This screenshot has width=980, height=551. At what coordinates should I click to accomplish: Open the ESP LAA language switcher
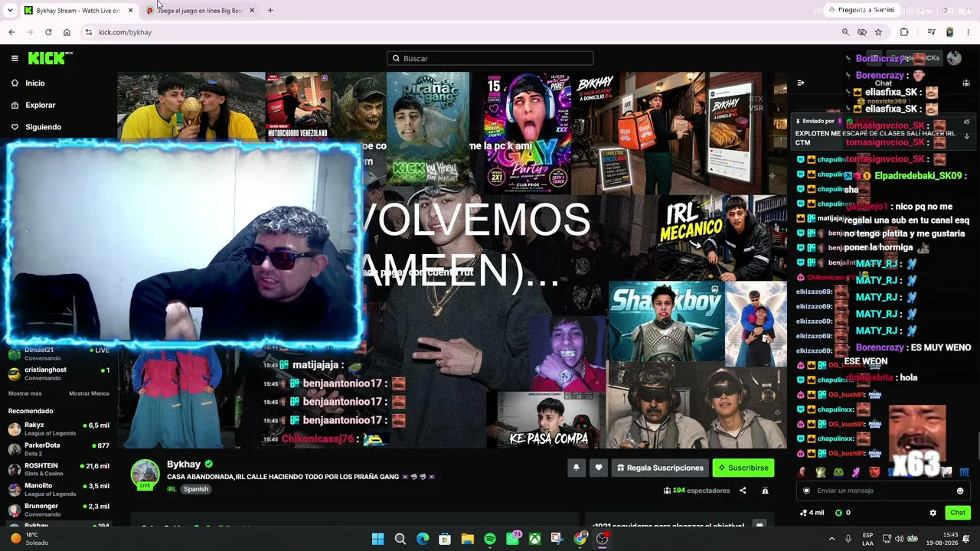[x=867, y=539]
